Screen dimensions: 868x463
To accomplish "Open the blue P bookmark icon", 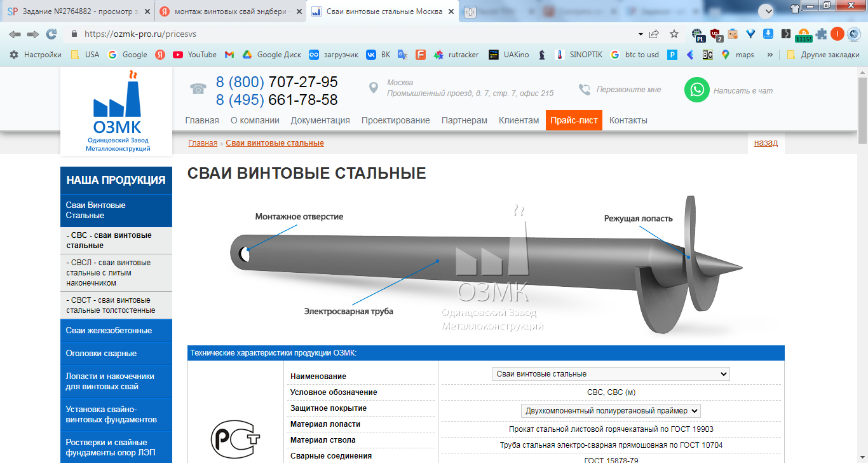I will point(672,55).
